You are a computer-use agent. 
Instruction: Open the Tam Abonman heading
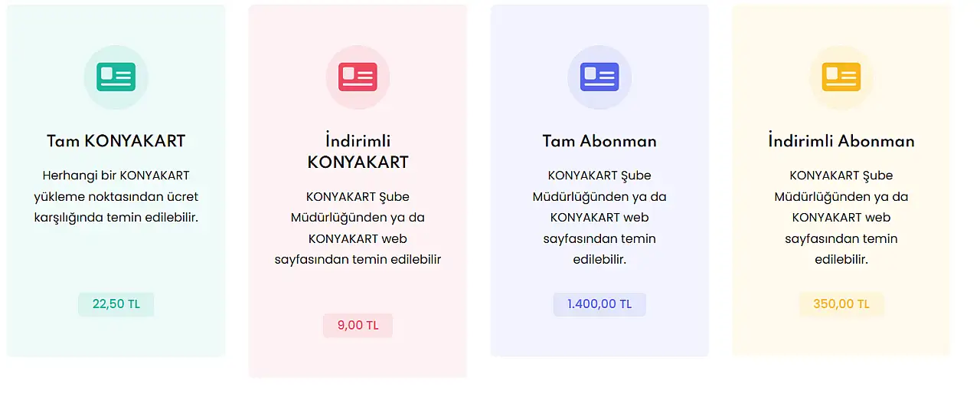pyautogui.click(x=599, y=141)
